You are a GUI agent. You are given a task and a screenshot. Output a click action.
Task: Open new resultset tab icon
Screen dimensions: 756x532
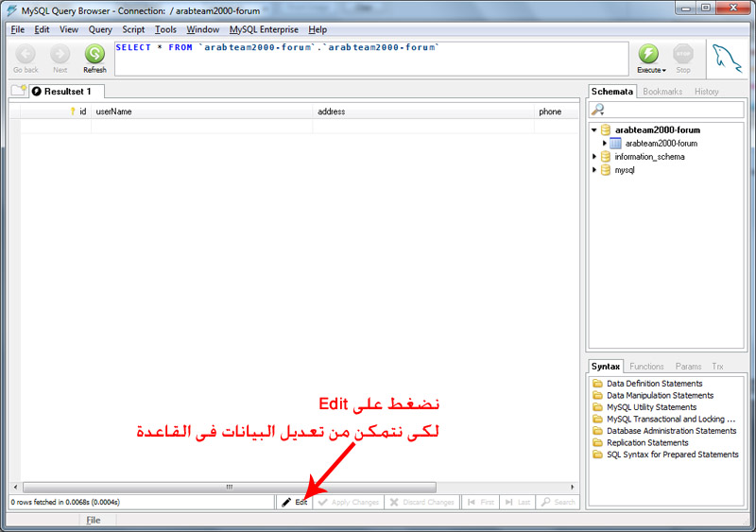click(19, 90)
